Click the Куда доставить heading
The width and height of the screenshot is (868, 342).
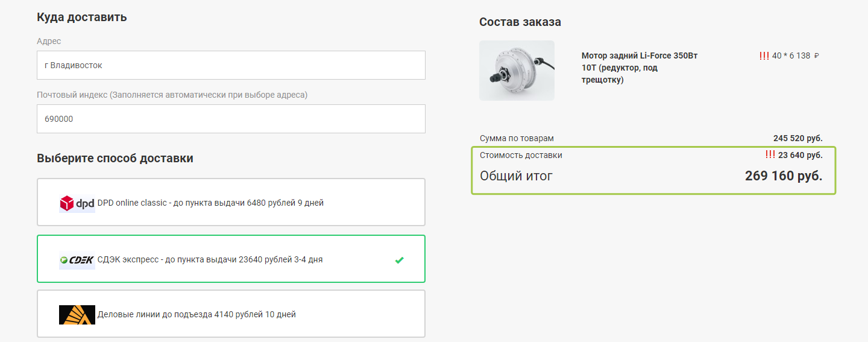pos(82,17)
